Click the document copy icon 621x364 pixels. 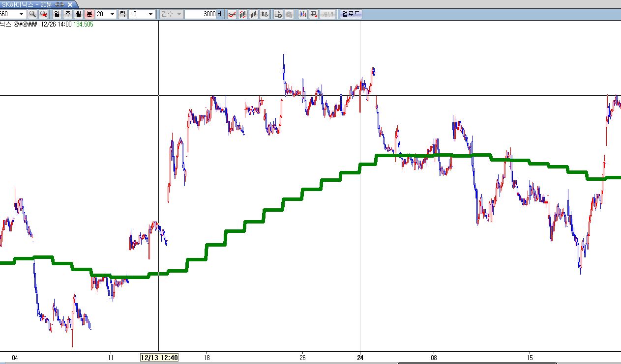(x=278, y=14)
